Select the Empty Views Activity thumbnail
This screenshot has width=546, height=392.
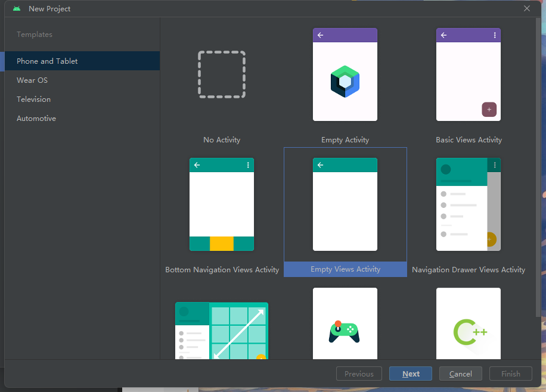pos(345,204)
